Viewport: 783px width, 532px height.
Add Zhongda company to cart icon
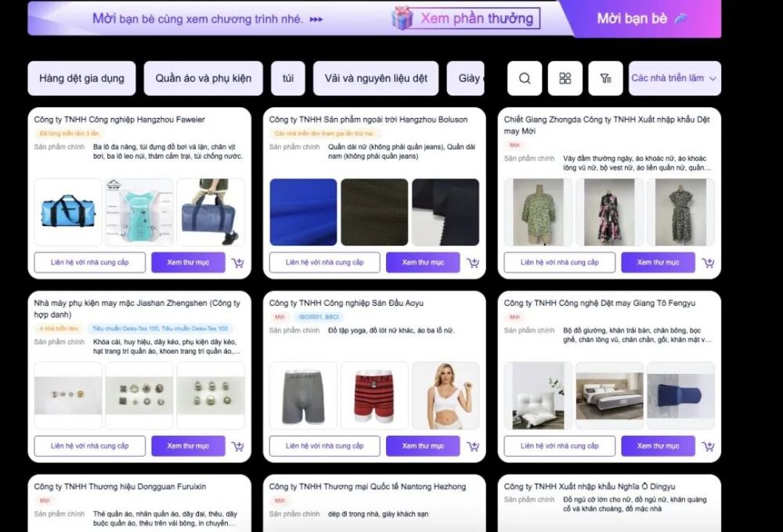(x=708, y=263)
